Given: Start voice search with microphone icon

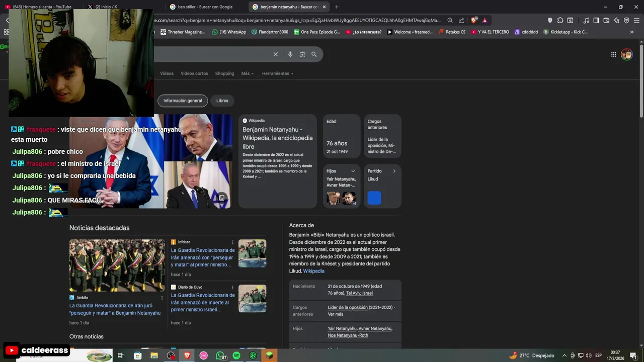Looking at the screenshot, I should (x=290, y=54).
